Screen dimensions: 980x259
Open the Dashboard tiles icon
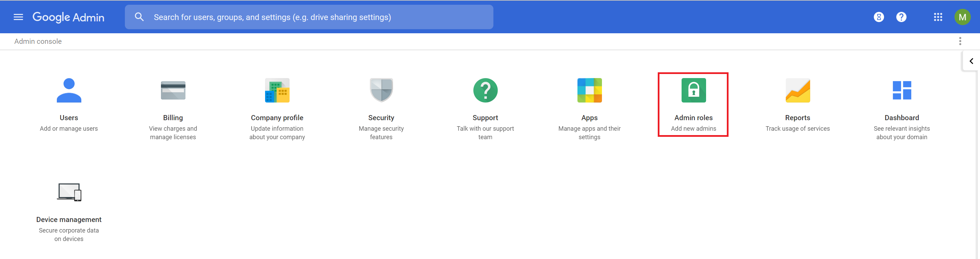coord(902,90)
